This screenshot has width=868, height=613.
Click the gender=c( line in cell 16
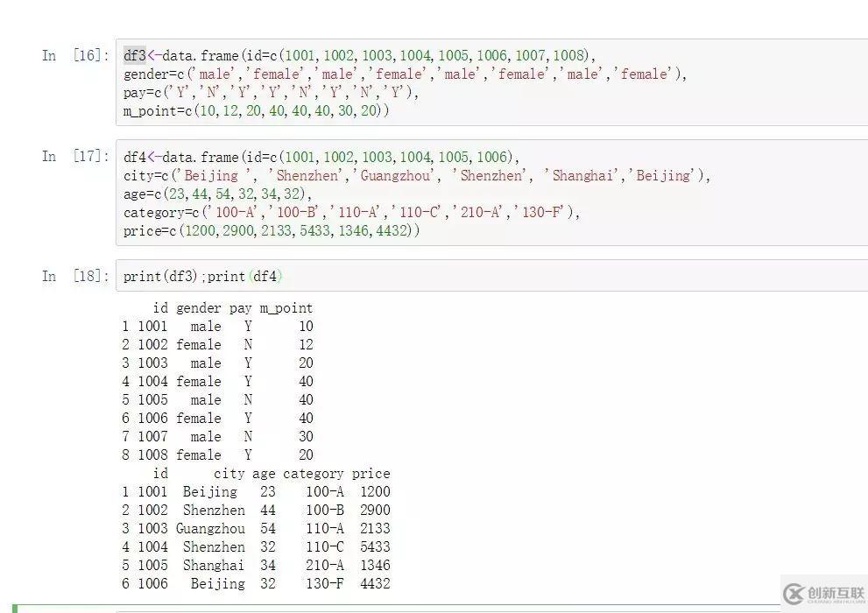coord(405,74)
